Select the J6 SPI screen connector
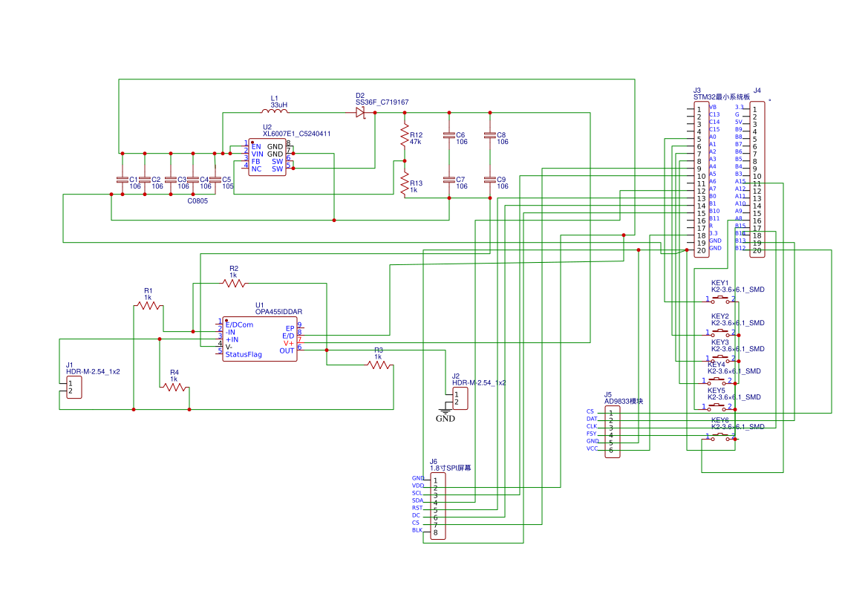Viewport: 868px width, 614px height. coord(438,506)
